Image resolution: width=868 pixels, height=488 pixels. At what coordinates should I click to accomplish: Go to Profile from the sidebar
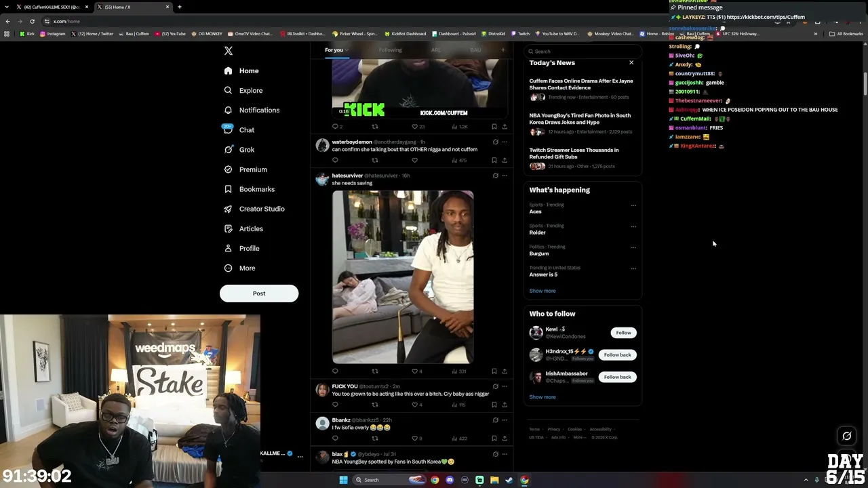241,248
